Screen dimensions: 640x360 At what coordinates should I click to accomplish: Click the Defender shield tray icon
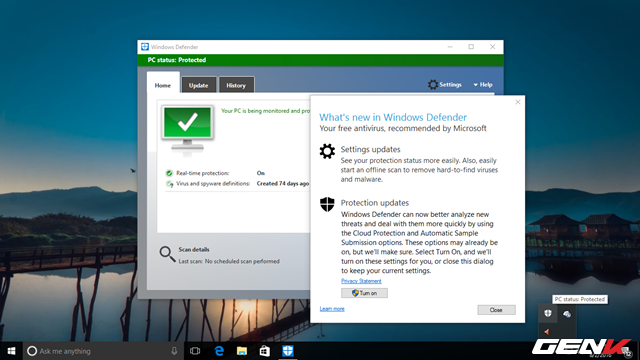(x=548, y=313)
